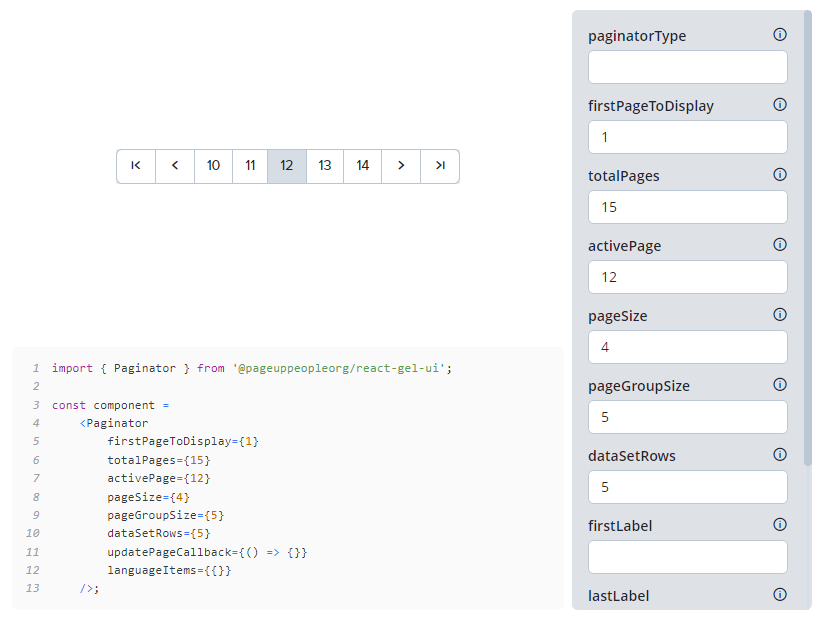Select page 10 in the paginator
This screenshot has height=620, width=824.
(212, 166)
